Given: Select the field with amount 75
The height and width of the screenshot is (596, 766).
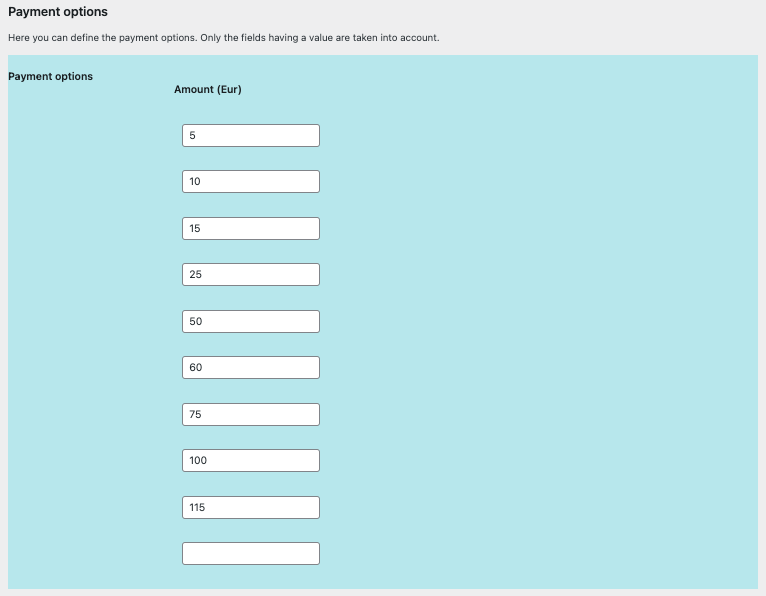Looking at the screenshot, I should coord(250,414).
